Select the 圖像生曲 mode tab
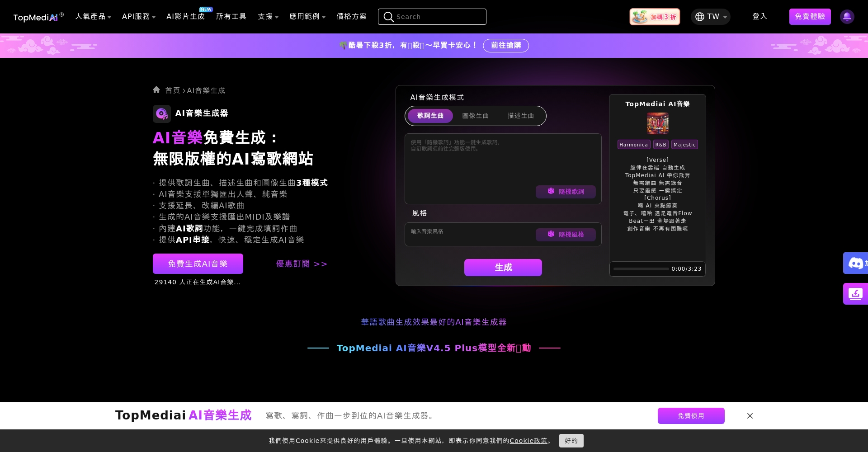Viewport: 868px width, 452px height. (476, 116)
